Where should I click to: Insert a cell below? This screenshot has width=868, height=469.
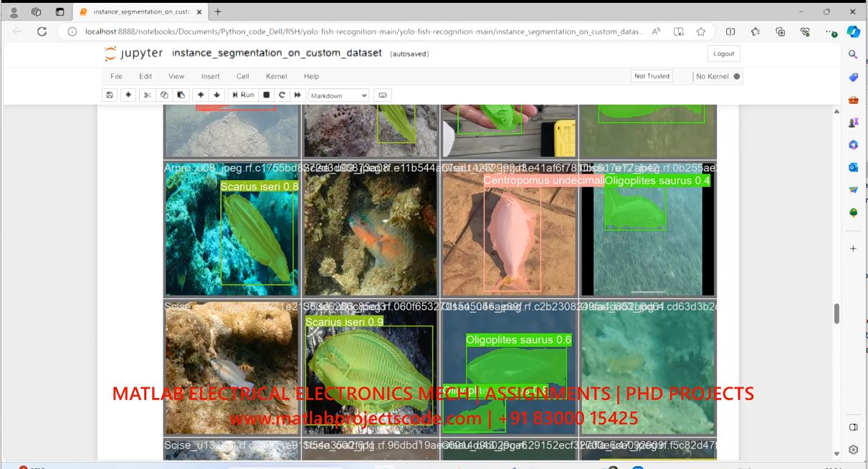128,95
